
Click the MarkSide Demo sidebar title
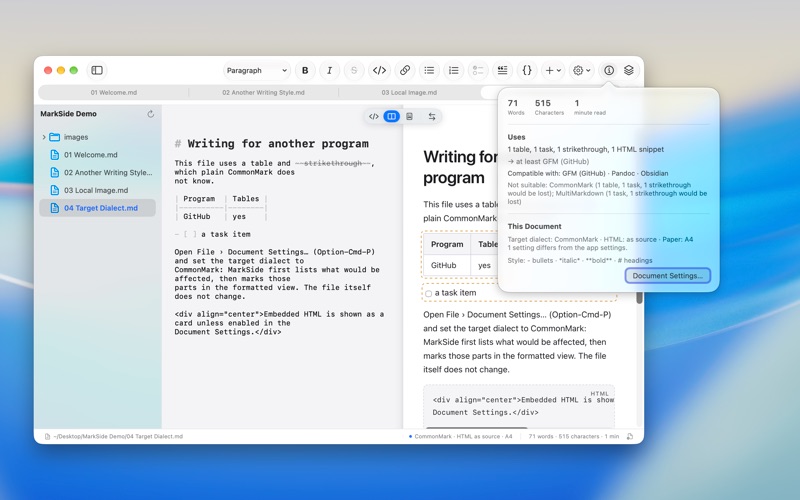pyautogui.click(x=68, y=114)
